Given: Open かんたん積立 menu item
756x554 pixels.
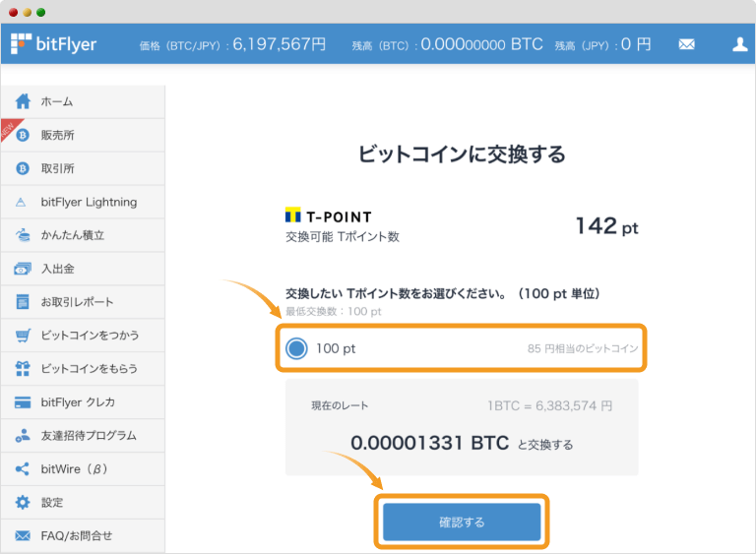Looking at the screenshot, I should [83, 235].
